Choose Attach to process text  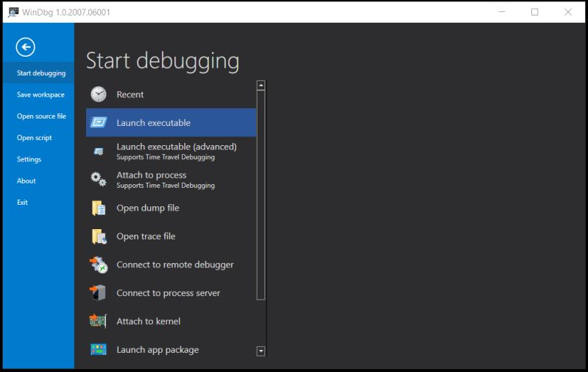tap(152, 175)
